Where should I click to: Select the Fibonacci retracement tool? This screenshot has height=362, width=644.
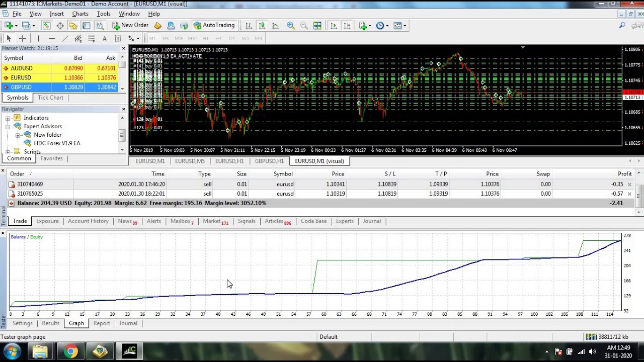click(x=91, y=38)
